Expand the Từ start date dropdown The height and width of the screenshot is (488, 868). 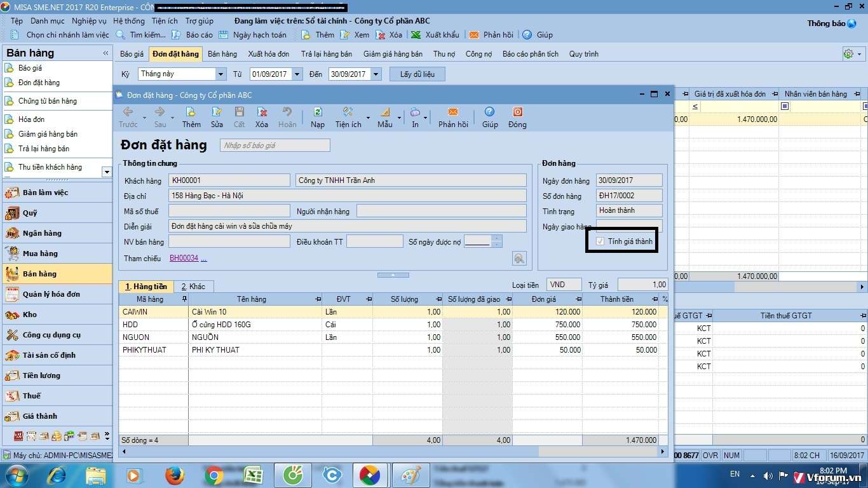pos(297,74)
